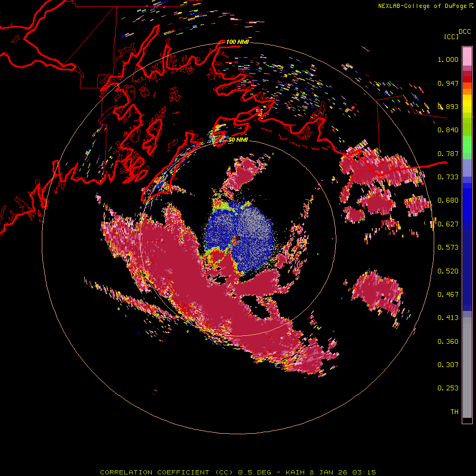The width and height of the screenshot is (476, 476).
Task: Click the CORRELATION COEFFICIENT (CC) title text
Action: (166, 472)
